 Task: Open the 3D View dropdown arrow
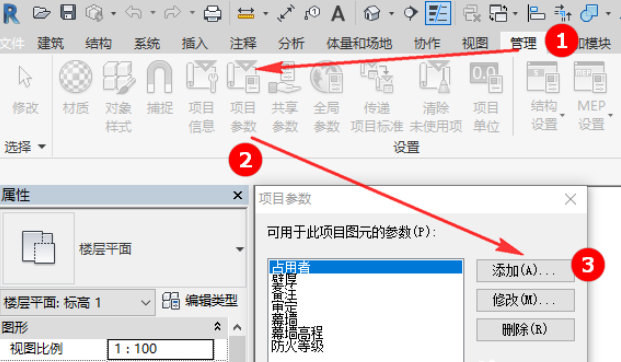[x=391, y=13]
